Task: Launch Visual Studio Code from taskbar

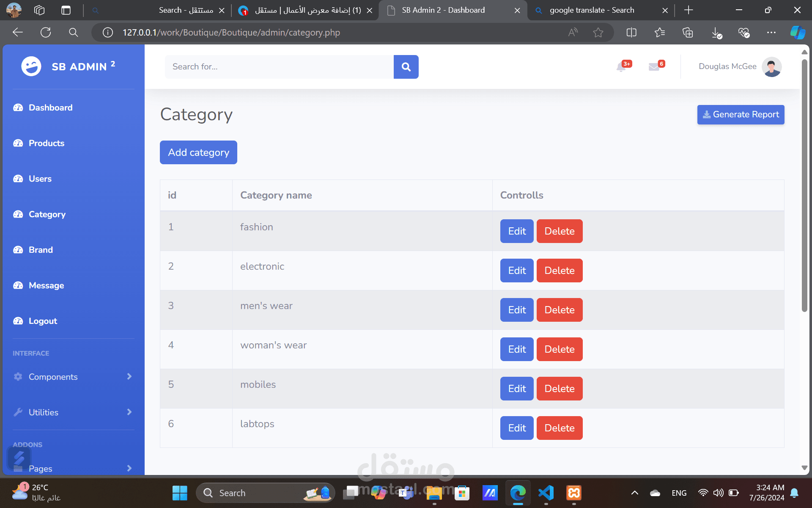Action: point(546,493)
